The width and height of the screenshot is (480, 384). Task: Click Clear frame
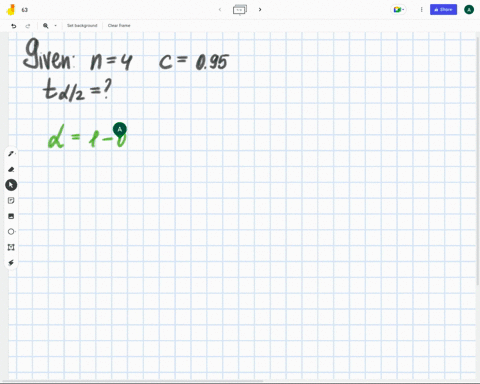[x=119, y=26]
